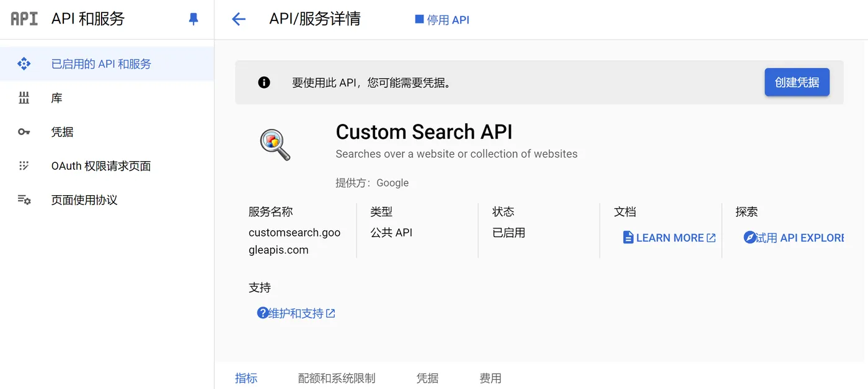Screen dimensions: 868x389
Task: Click the Custom Search API magnifier logo
Action: 275,145
